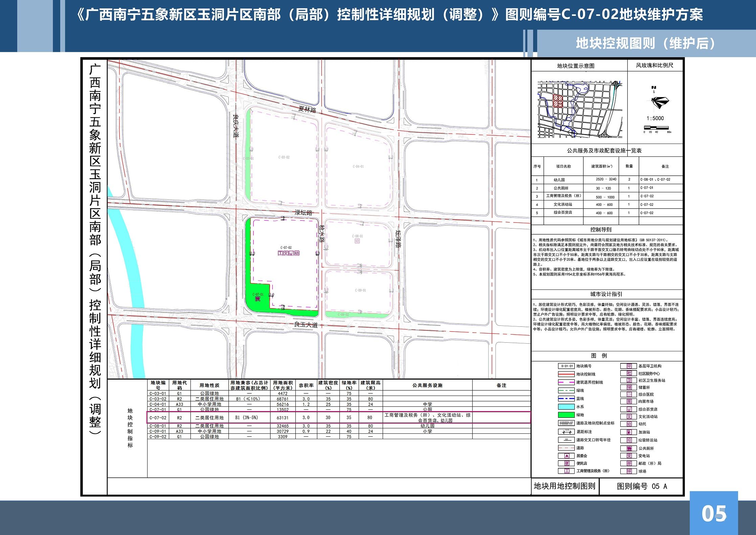756x535 pixels.
Task: Click the C-04-01 parcel label on map
Action: click(358, 167)
